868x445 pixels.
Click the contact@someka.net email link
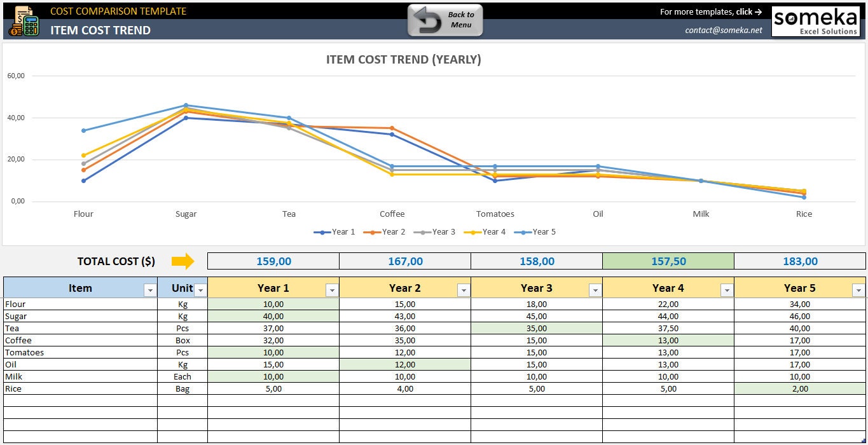[723, 29]
